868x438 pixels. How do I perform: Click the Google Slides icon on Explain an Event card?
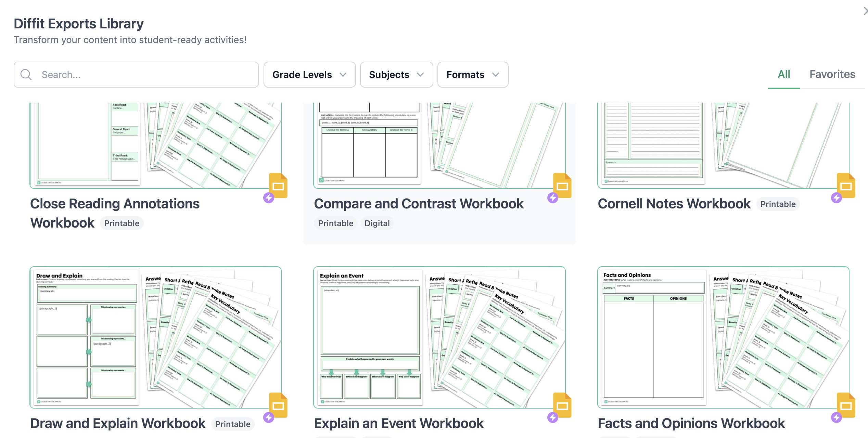pos(562,405)
